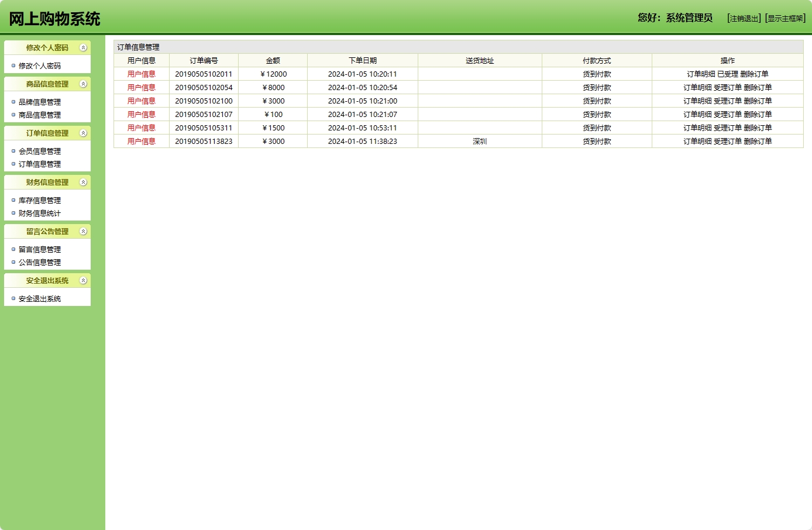Screen dimensions: 812x530
Task: View 订单明细 for order 20190505113823
Action: (697, 142)
